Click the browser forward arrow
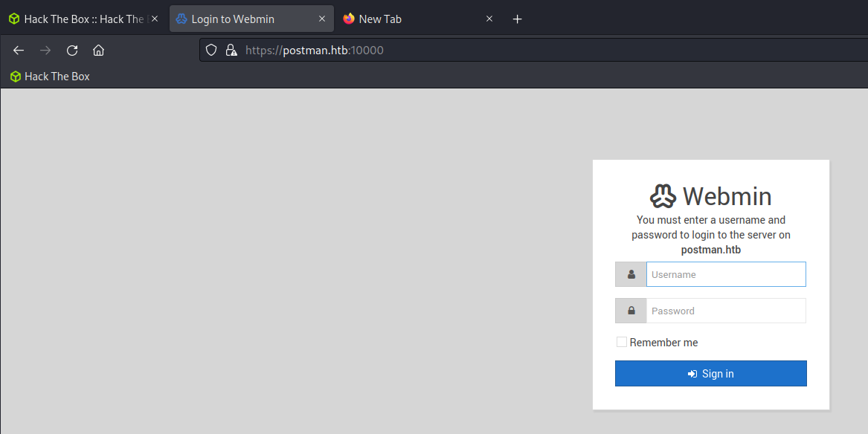Screen dimensions: 868x434 [45, 51]
